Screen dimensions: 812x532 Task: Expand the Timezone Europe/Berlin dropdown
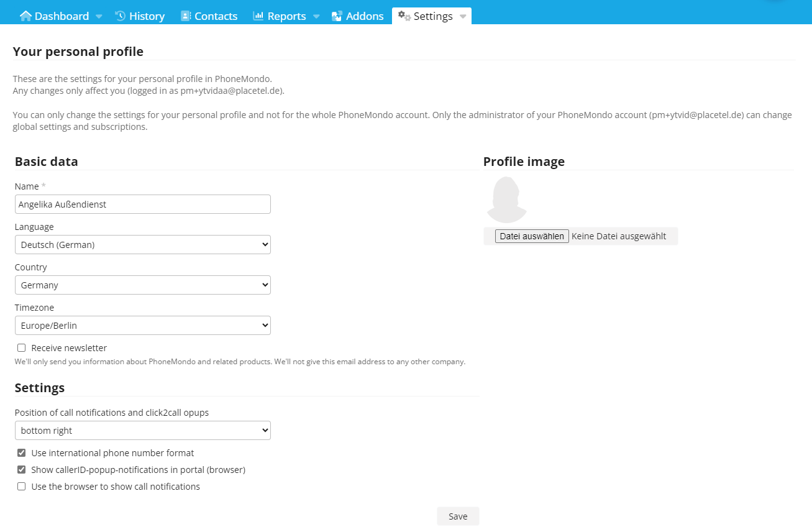142,326
